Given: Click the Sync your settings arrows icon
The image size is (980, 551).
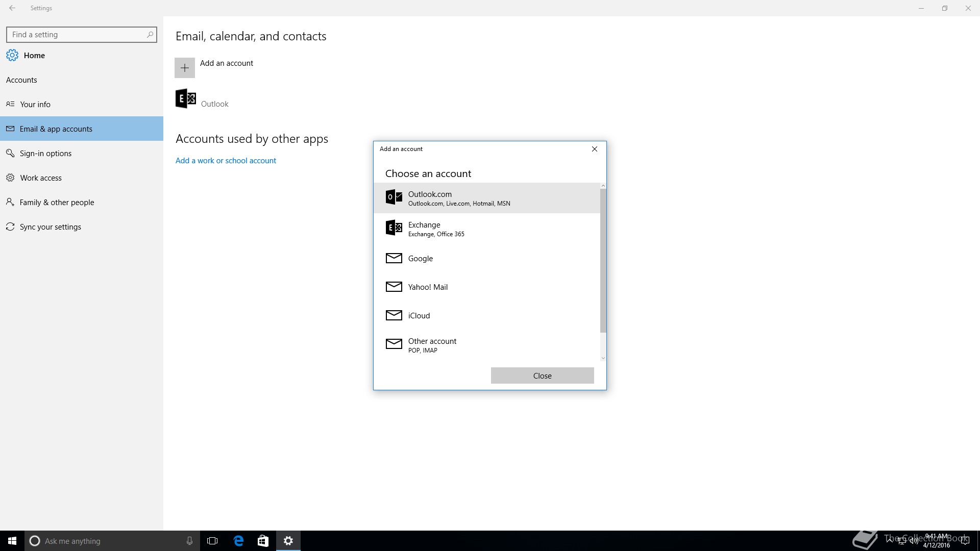Looking at the screenshot, I should (10, 227).
